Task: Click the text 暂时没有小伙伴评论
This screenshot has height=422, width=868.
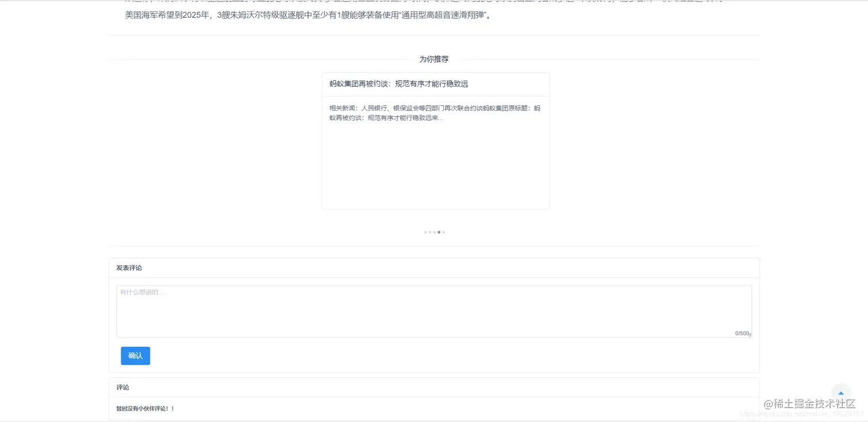Action: (x=144, y=408)
